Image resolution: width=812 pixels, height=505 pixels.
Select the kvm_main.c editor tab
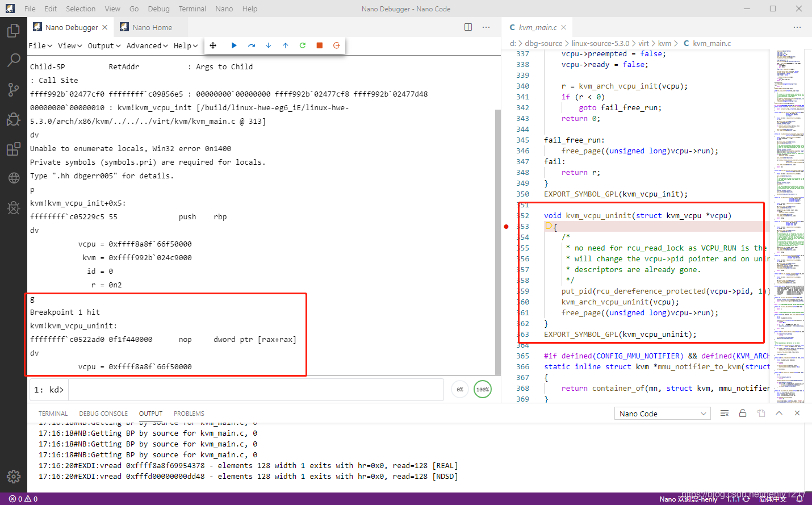tap(537, 27)
